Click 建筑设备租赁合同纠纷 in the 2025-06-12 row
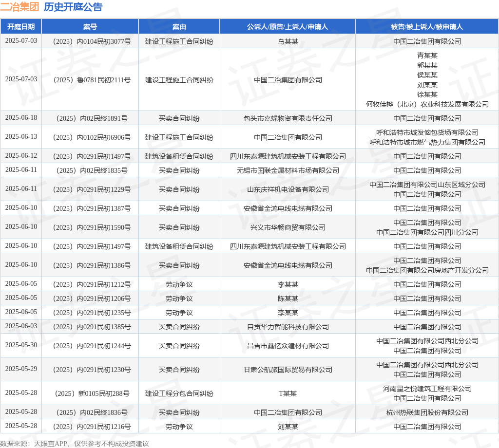 tap(179, 156)
